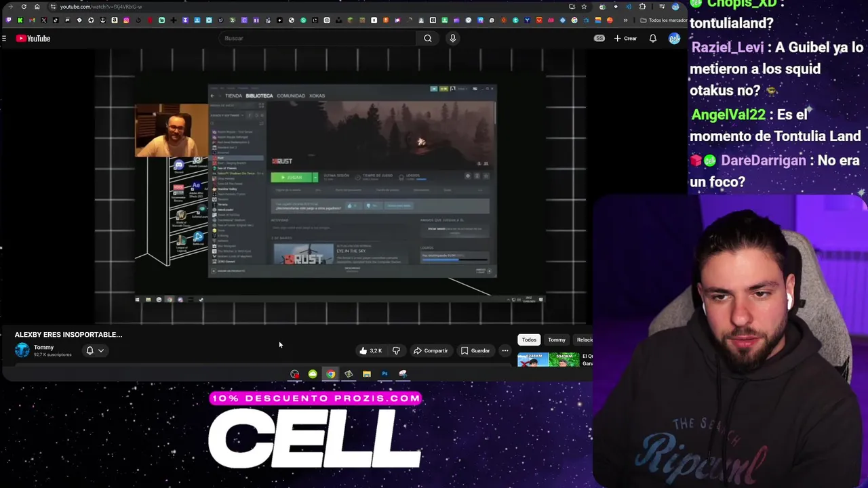Focus the YouTube Buscar search field
Viewport: 868px width, 488px height.
pos(319,39)
